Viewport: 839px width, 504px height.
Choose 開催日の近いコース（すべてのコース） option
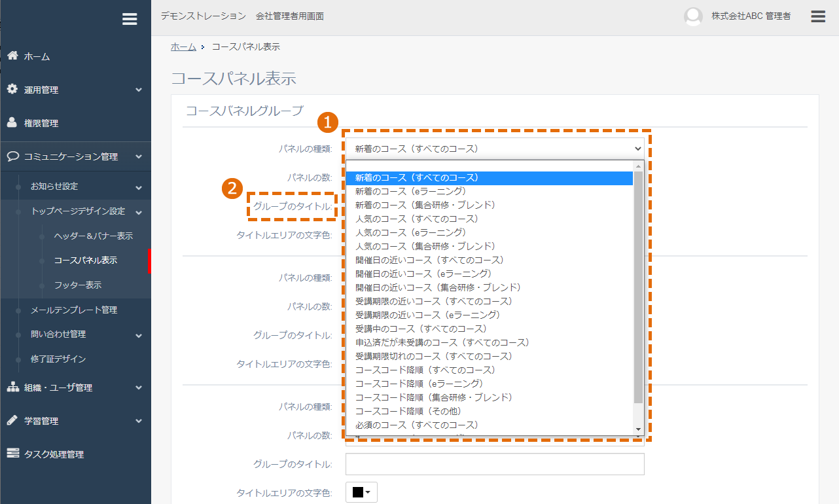(x=490, y=260)
